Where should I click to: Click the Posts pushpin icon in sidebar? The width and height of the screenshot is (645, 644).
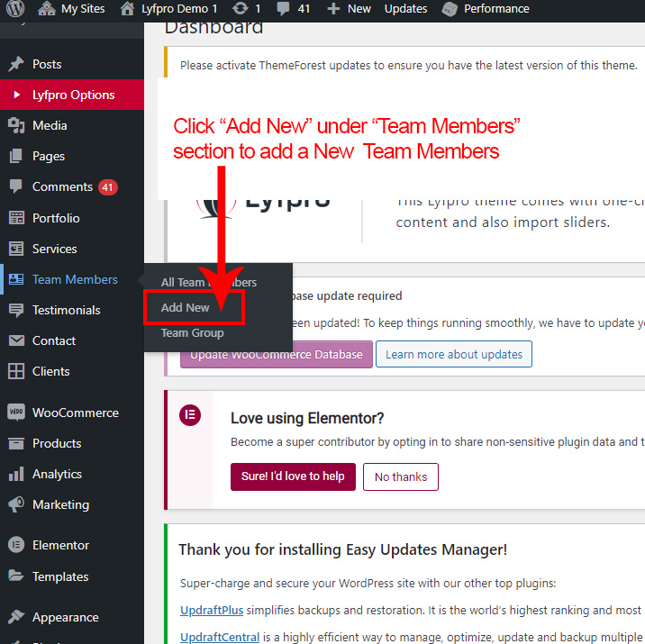click(x=16, y=64)
